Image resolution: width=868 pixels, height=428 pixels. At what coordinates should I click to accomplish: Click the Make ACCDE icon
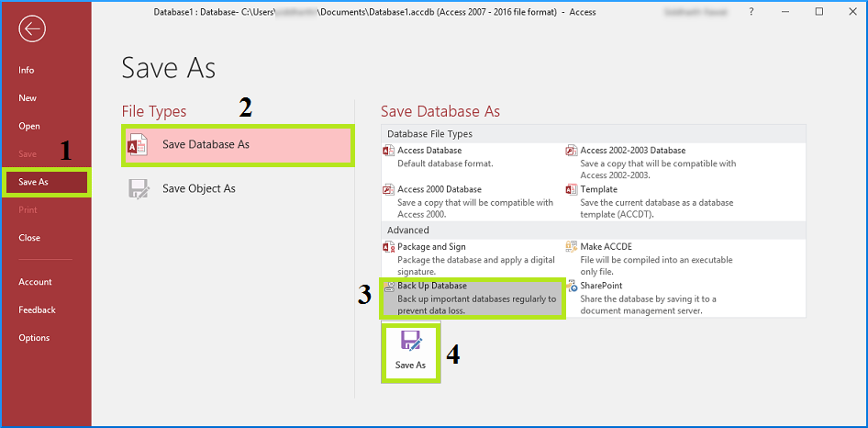tap(572, 247)
